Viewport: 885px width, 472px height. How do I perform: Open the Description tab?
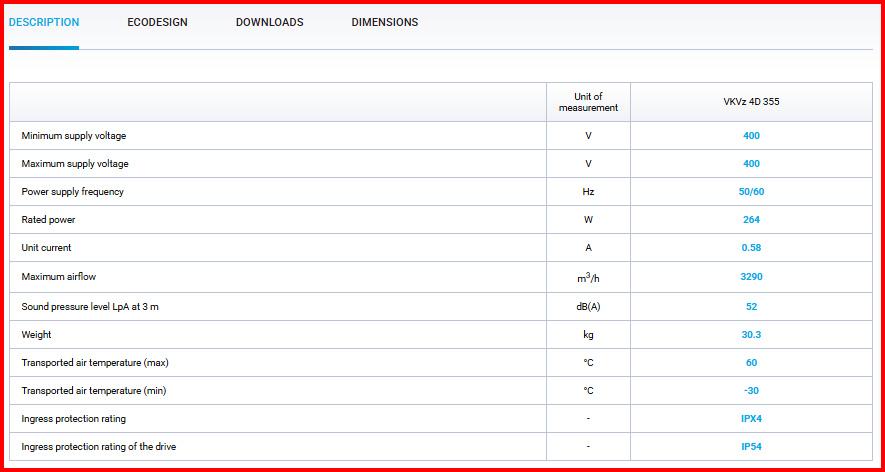click(44, 22)
